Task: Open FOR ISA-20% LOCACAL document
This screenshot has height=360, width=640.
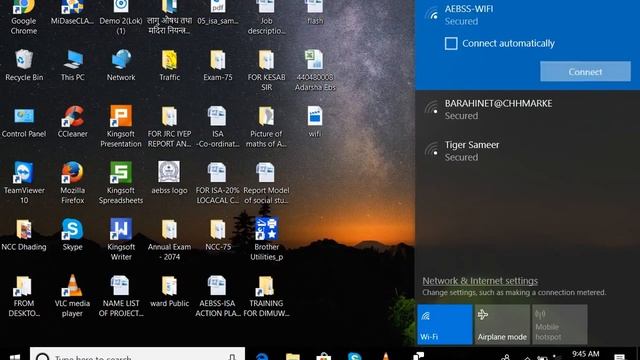Action: coord(218,183)
